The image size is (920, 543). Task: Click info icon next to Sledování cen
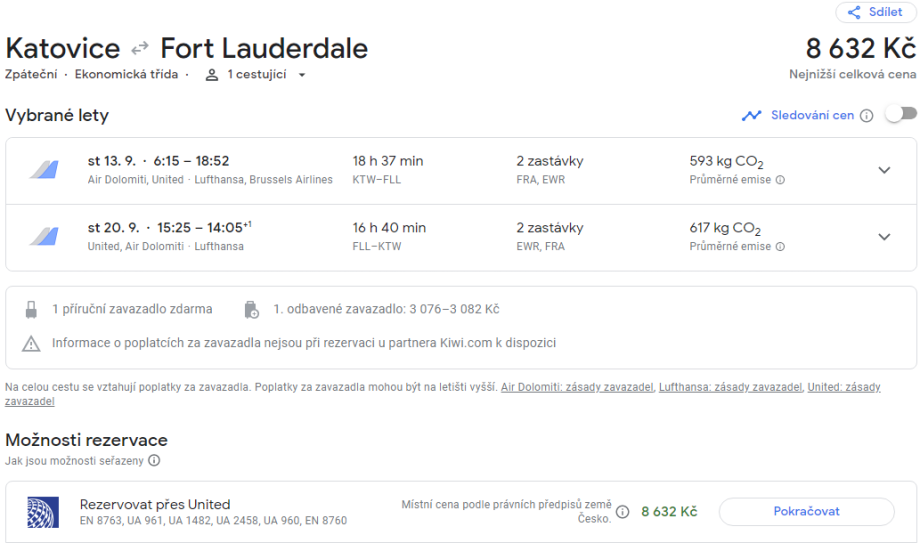pos(867,115)
